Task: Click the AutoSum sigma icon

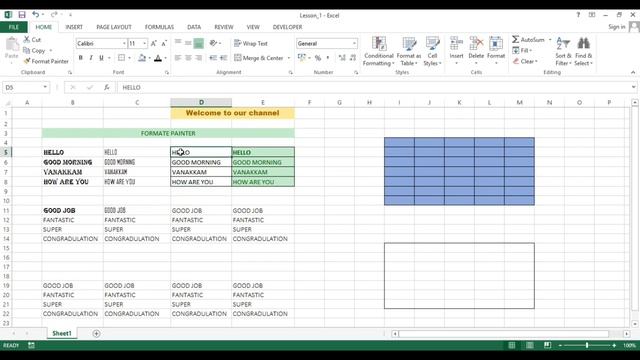Action: pos(516,40)
